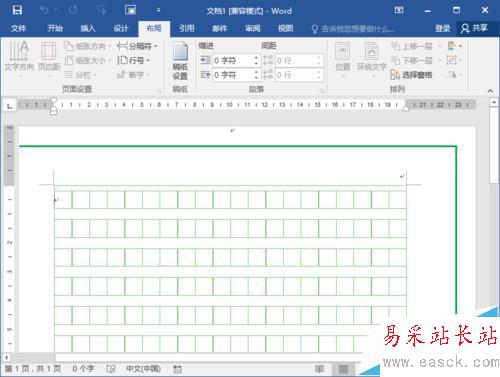Switch to the 插入 (Insert) tab
The image size is (500, 377).
point(88,28)
